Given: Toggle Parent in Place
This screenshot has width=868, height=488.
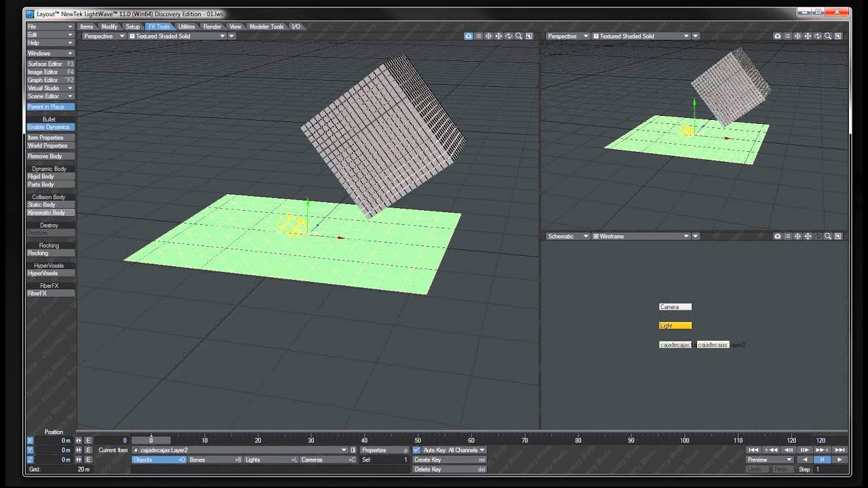Looking at the screenshot, I should 50,107.
